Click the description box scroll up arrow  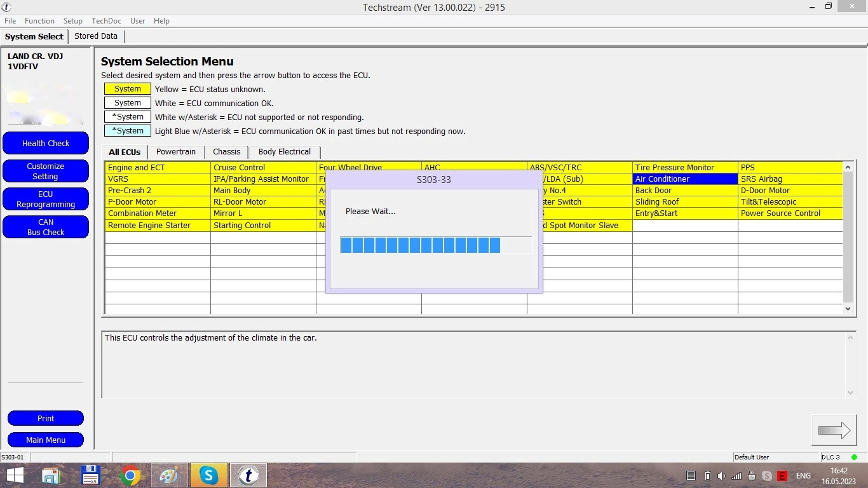[x=851, y=337]
